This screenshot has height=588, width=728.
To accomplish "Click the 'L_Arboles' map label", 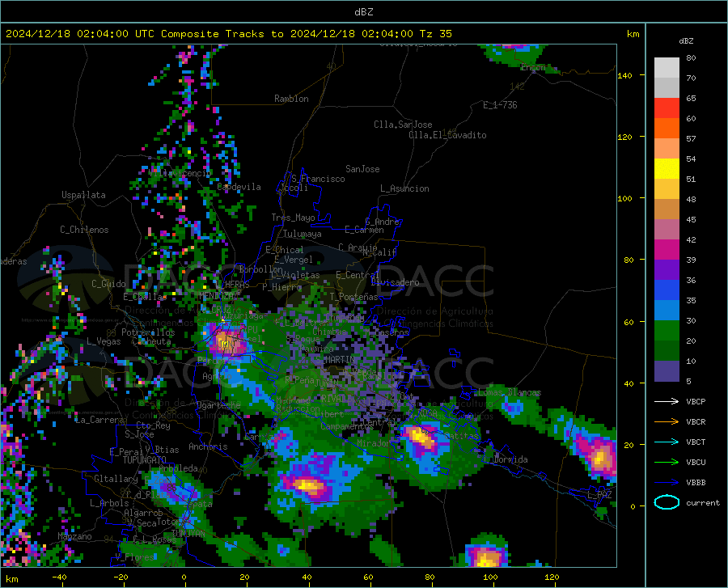I will [109, 502].
